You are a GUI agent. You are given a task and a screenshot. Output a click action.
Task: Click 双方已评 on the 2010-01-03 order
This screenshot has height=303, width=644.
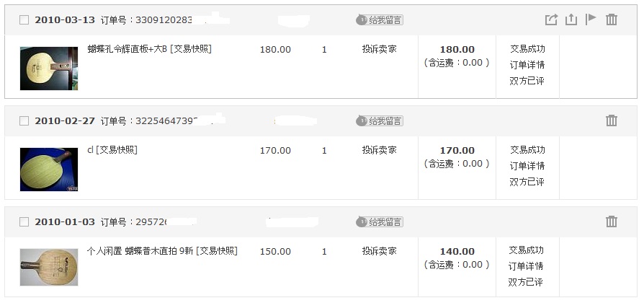coord(526,282)
